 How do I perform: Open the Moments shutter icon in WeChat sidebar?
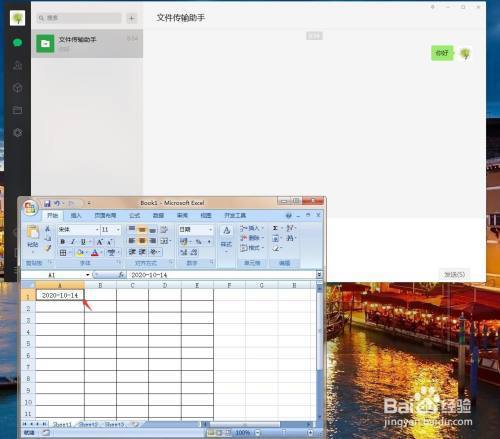pos(17,133)
